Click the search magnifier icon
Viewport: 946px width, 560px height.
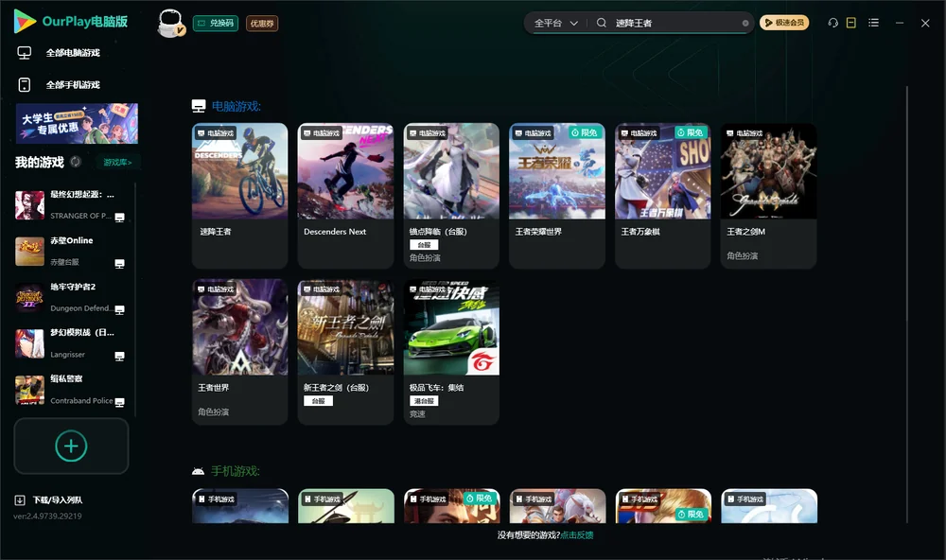602,23
